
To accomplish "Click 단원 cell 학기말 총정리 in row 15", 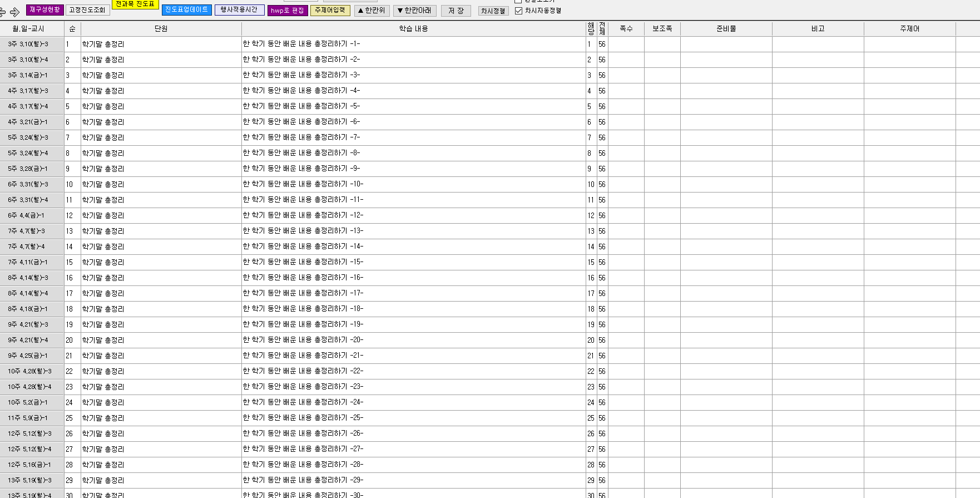I will [161, 262].
